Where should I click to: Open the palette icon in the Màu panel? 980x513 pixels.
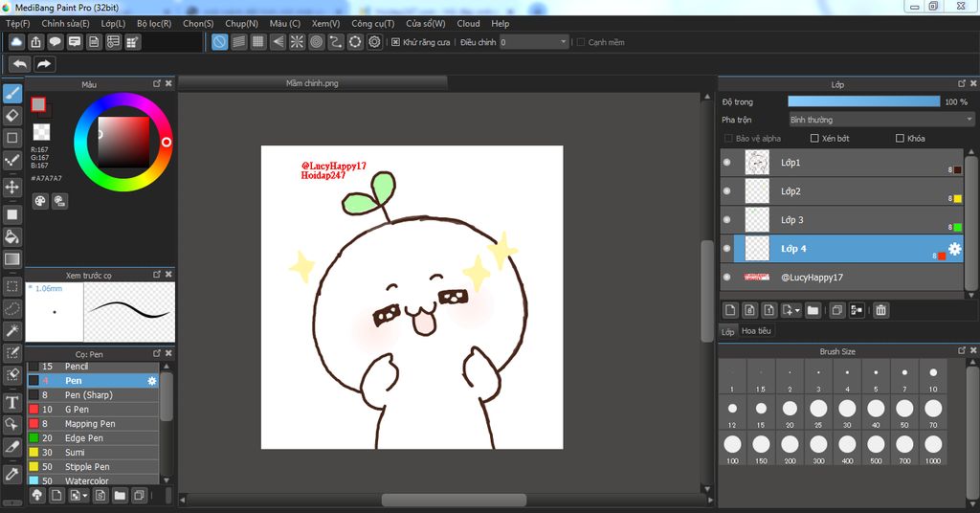pos(40,201)
